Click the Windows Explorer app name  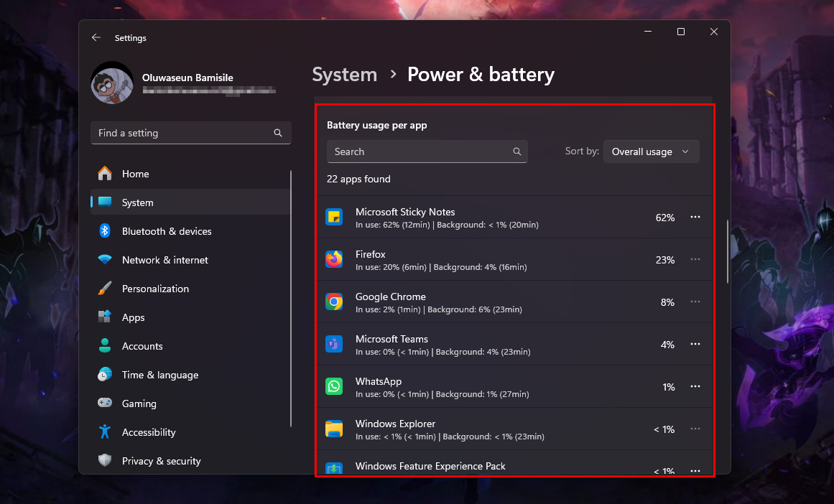coord(395,424)
